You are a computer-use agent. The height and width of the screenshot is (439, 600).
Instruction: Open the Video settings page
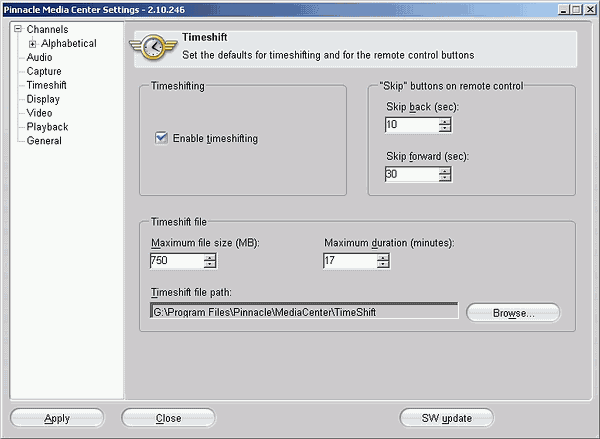tap(39, 113)
